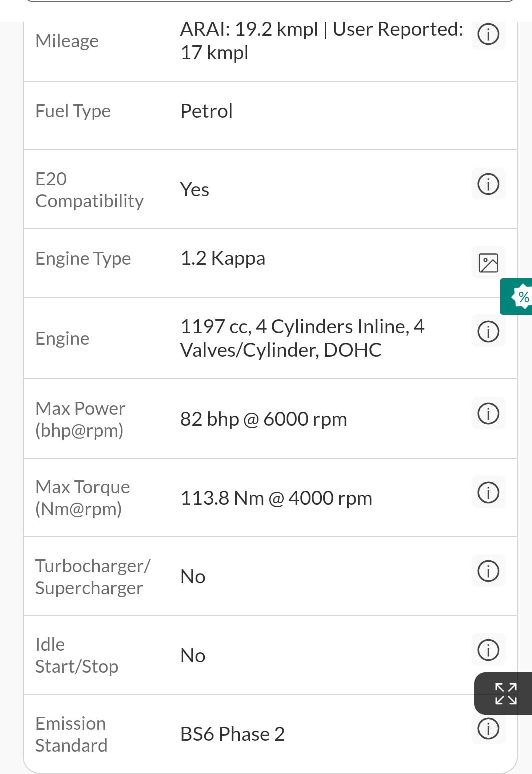Viewport: 532px width, 774px height.
Task: Tap the 1.2 Kappa engine type value
Action: coord(223,258)
